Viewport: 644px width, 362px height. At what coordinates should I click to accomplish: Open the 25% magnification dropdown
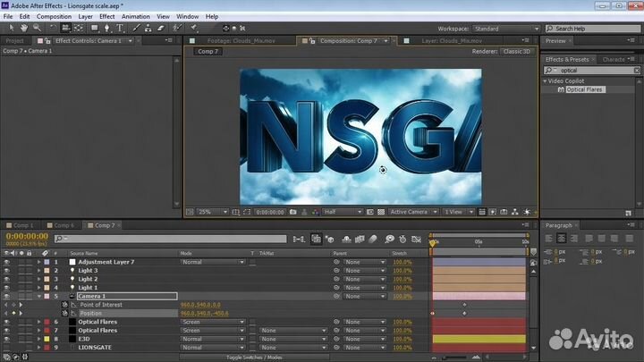click(213, 212)
